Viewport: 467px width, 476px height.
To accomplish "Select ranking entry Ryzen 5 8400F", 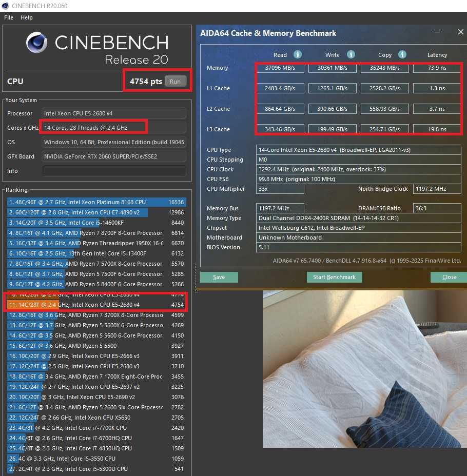I will [x=96, y=285].
